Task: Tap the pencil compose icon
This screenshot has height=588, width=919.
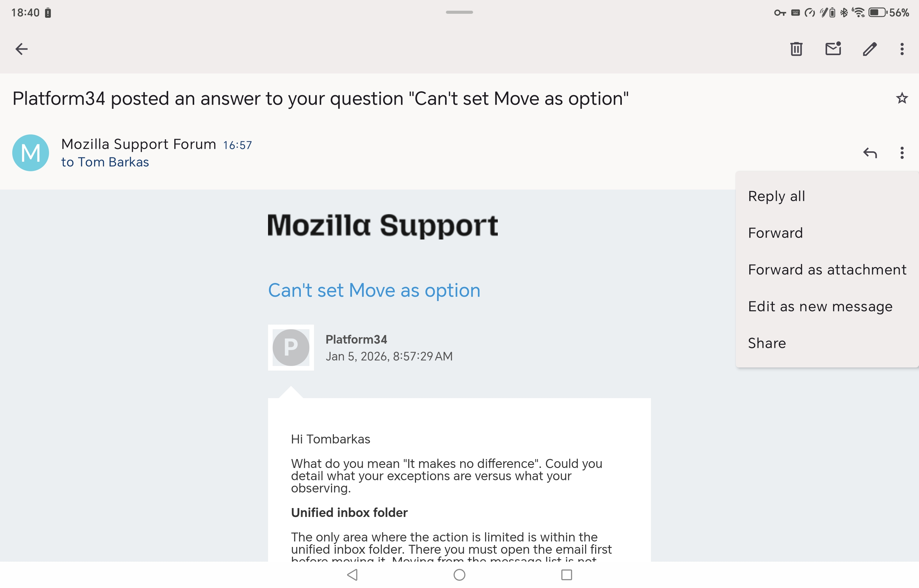Action: [869, 49]
